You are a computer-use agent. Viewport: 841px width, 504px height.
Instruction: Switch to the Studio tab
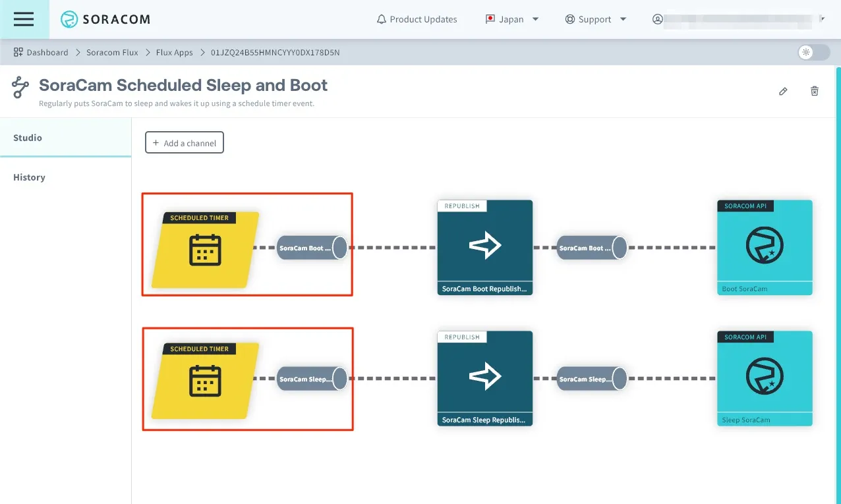coord(66,138)
